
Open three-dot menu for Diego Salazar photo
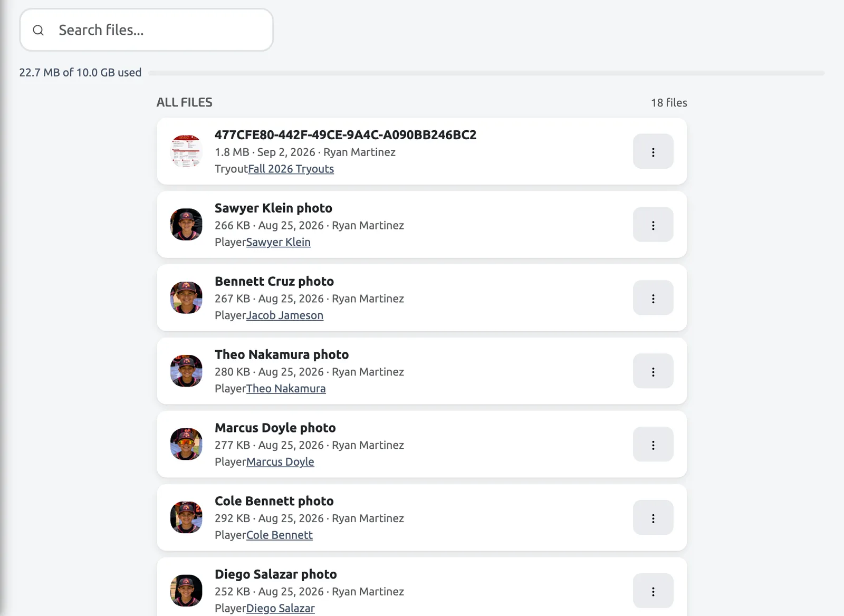(x=653, y=591)
